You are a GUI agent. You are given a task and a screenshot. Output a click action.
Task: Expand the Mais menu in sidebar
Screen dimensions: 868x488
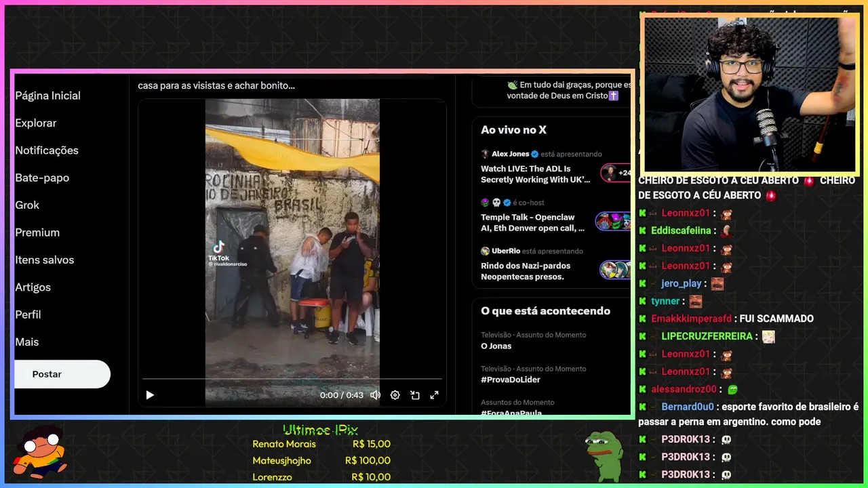click(27, 342)
